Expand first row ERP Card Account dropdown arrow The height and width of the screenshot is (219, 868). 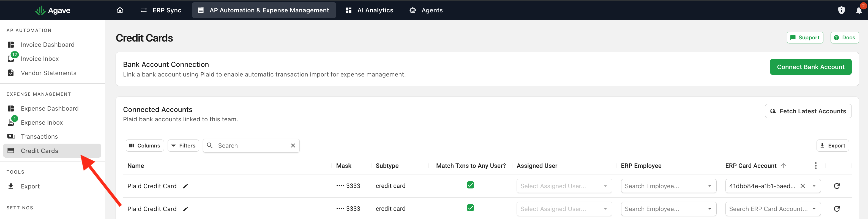tap(814, 186)
